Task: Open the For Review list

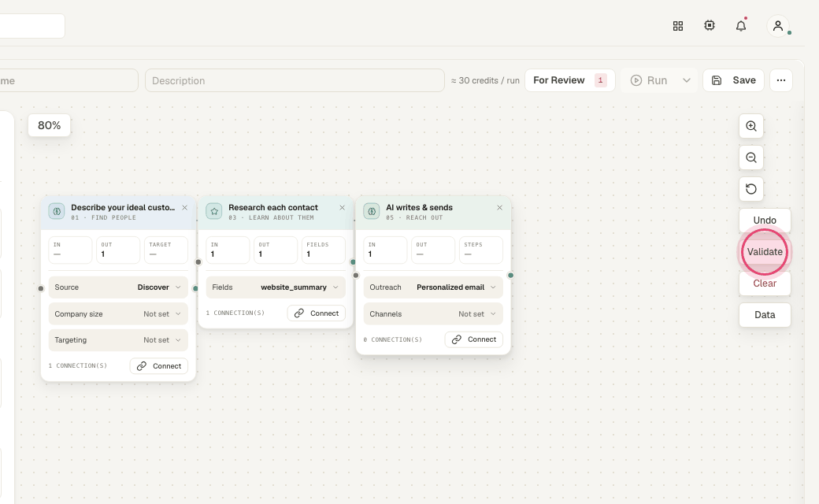Action: [570, 80]
